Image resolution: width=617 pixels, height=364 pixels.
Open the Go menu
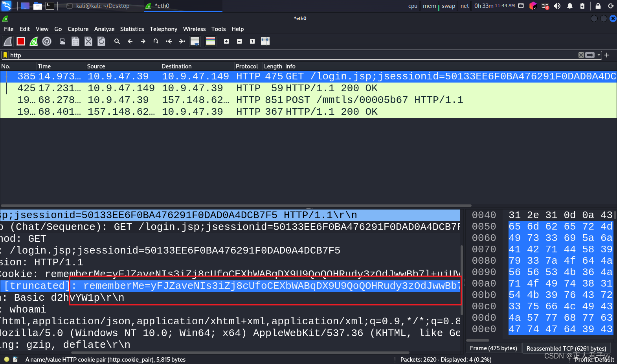pos(58,29)
